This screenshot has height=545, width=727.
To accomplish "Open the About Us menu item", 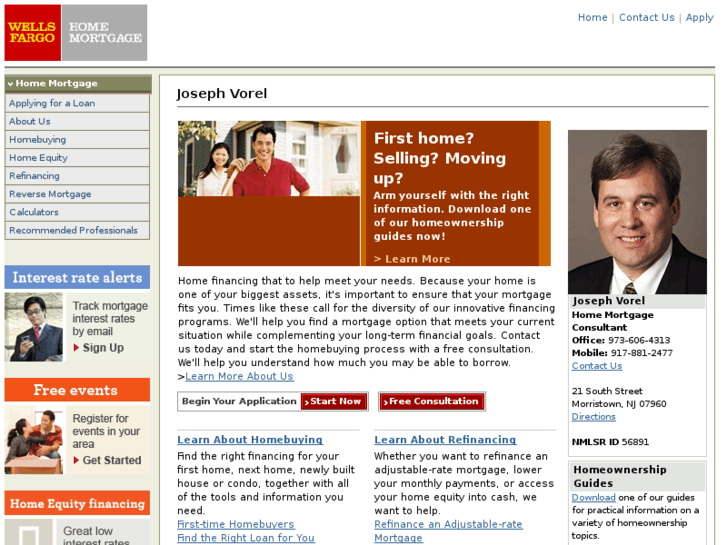I will click(77, 121).
